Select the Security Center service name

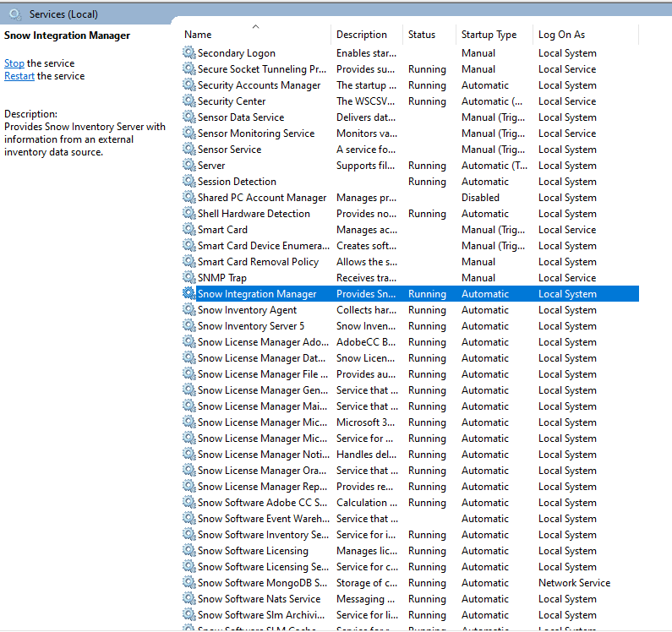pyautogui.click(x=232, y=101)
